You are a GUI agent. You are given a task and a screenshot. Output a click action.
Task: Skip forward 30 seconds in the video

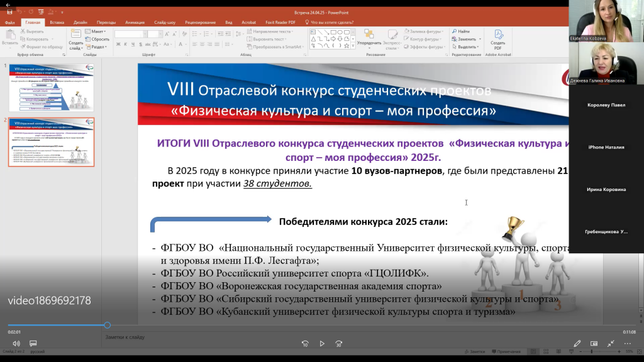(x=338, y=344)
